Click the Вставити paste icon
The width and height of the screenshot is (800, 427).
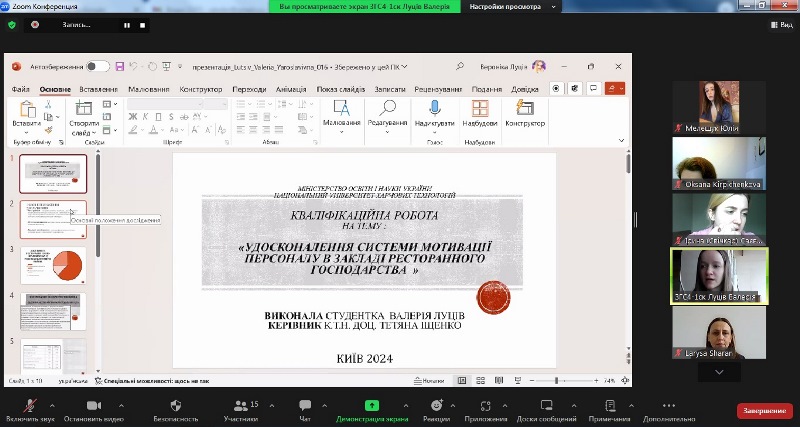pos(27,109)
